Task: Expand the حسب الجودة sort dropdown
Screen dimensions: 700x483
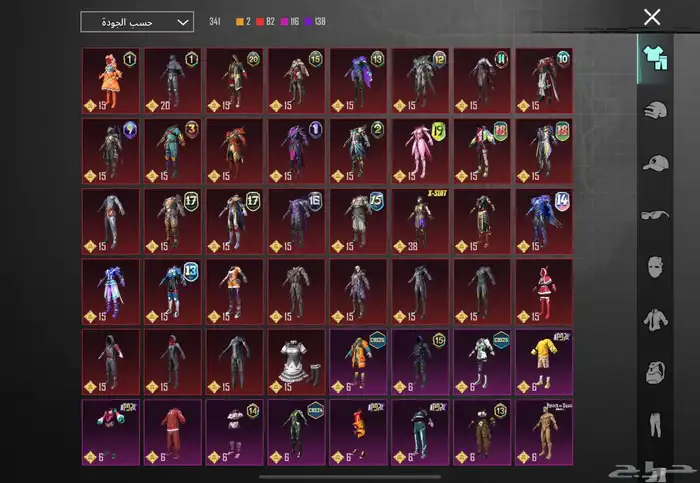Action: (136, 22)
